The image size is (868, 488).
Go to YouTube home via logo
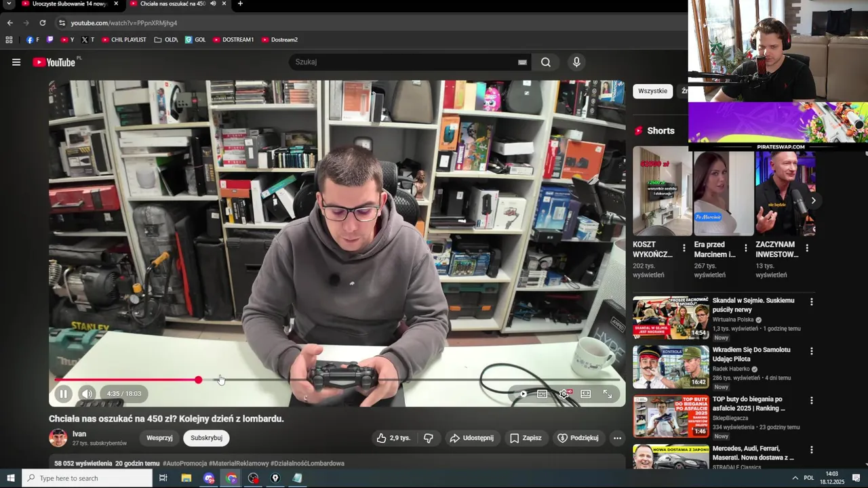point(54,62)
